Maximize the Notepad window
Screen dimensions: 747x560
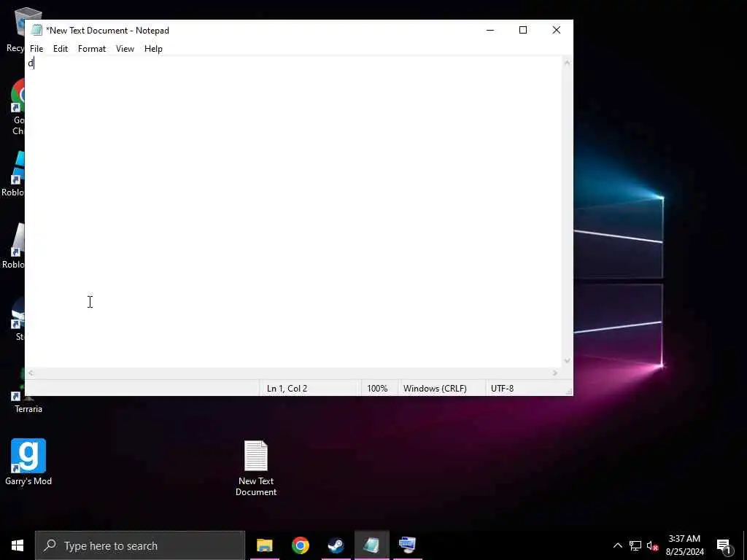tap(523, 30)
